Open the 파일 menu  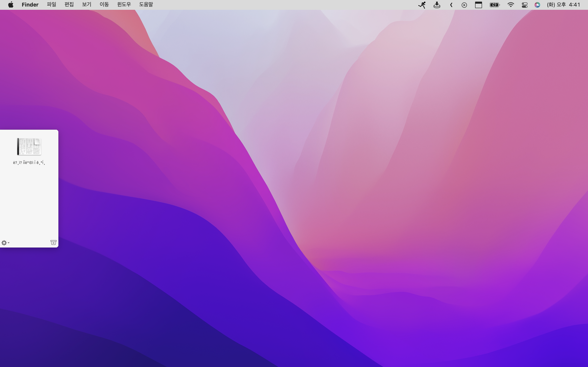[x=51, y=5]
